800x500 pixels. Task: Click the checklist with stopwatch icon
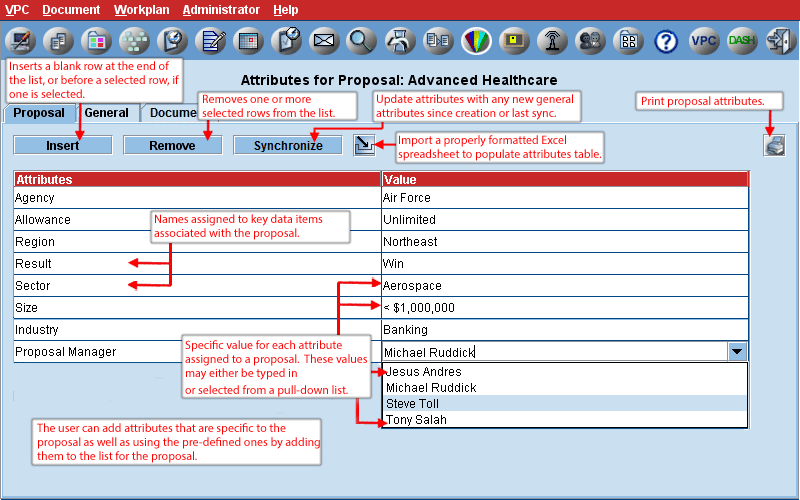tap(286, 40)
